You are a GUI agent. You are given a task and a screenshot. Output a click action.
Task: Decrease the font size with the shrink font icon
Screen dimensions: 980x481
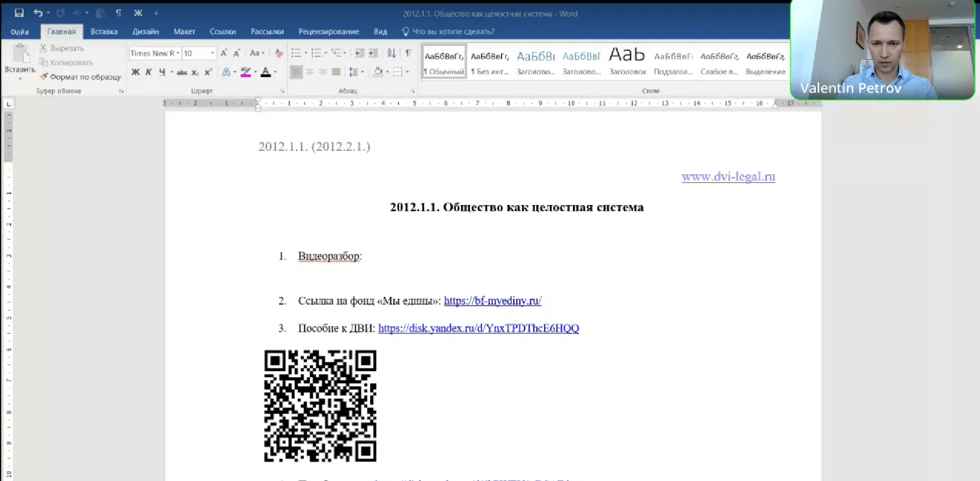point(236,53)
